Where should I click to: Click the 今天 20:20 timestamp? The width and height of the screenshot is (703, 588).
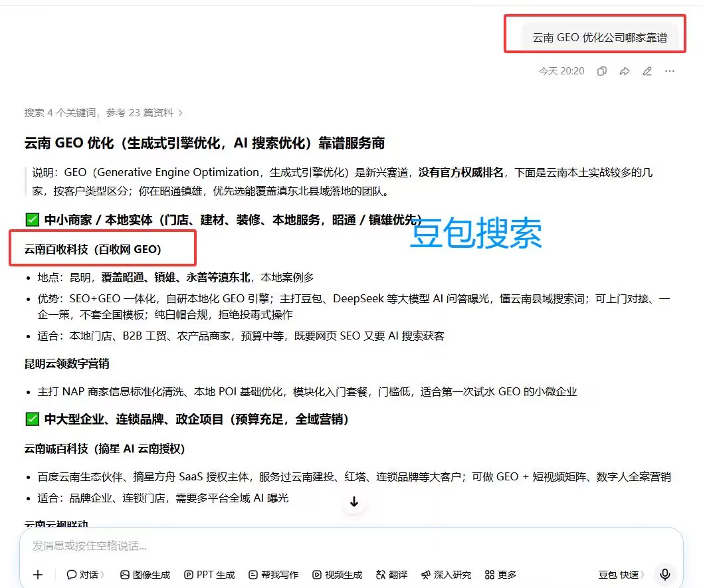pos(561,71)
